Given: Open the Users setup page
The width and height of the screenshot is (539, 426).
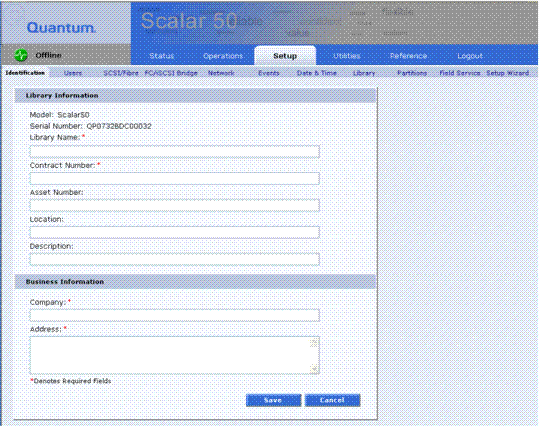Looking at the screenshot, I should pyautogui.click(x=73, y=73).
